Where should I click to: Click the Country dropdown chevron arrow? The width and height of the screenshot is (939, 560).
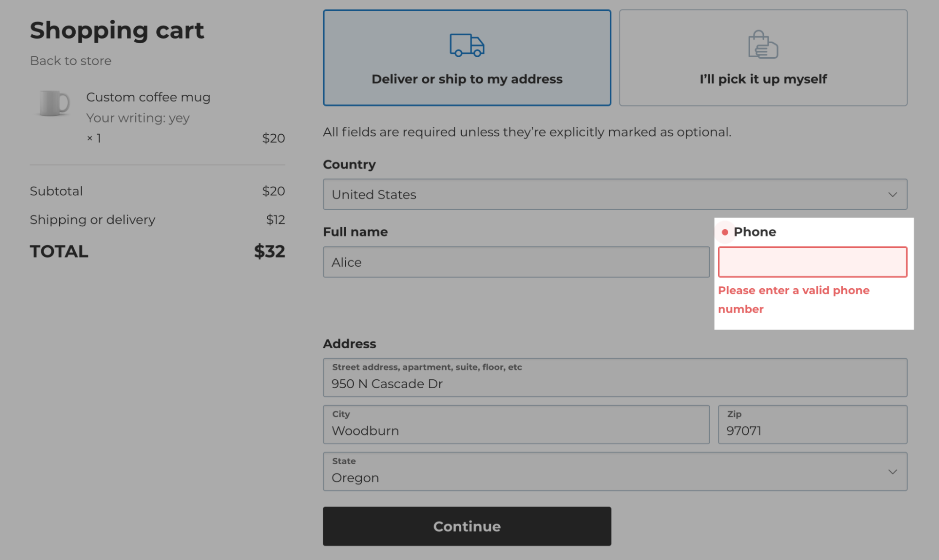(x=892, y=194)
